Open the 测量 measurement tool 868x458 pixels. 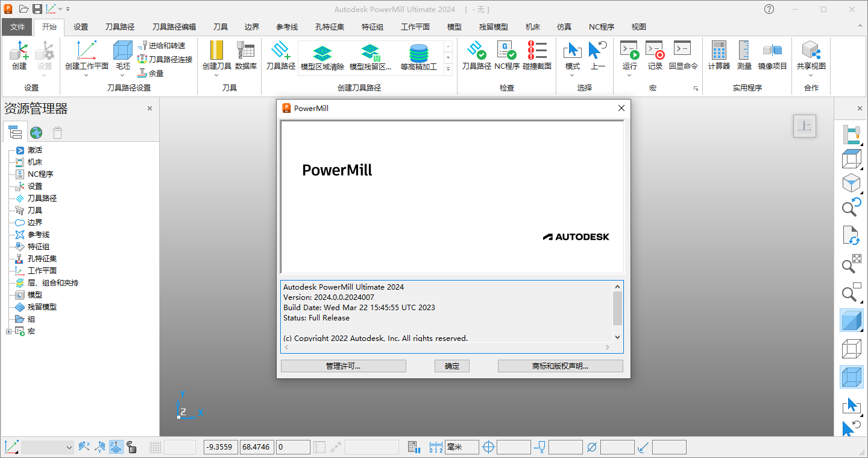tap(744, 57)
